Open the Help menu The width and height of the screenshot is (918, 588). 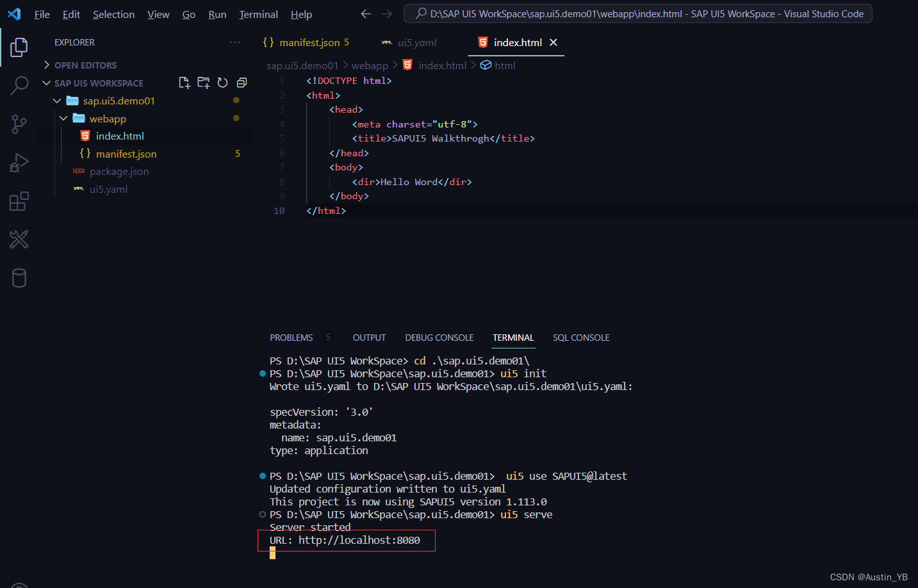pos(301,14)
